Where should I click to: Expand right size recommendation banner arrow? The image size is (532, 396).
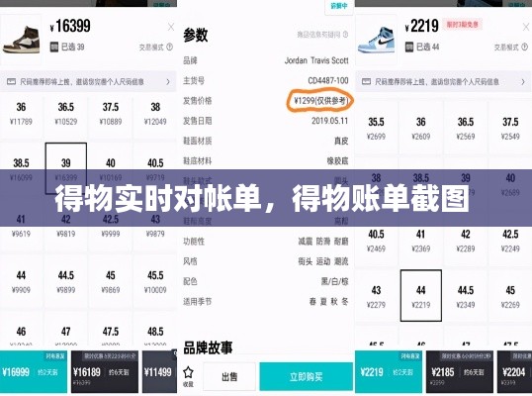point(523,81)
